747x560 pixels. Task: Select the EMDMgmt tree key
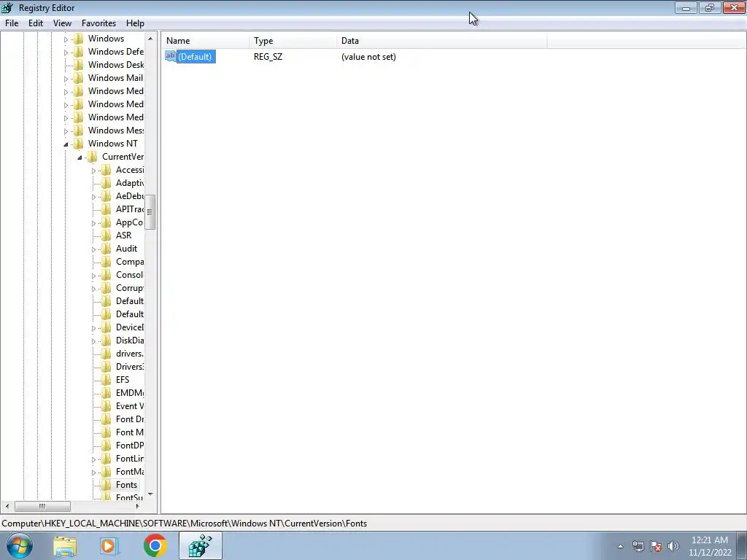pos(130,393)
